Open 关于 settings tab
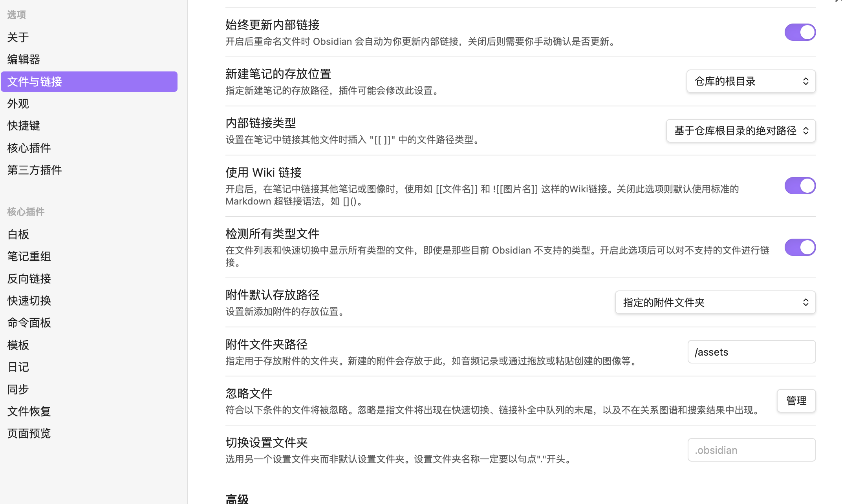This screenshot has height=504, width=842. pyautogui.click(x=89, y=37)
